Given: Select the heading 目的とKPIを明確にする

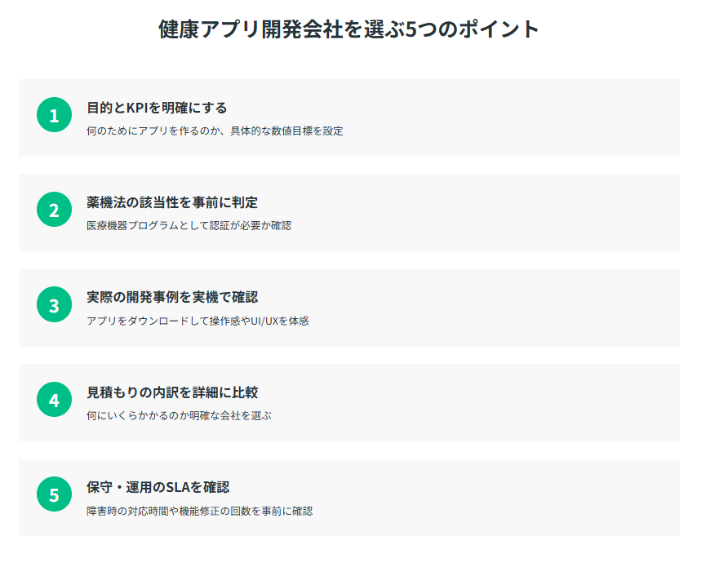Looking at the screenshot, I should coord(157,108).
